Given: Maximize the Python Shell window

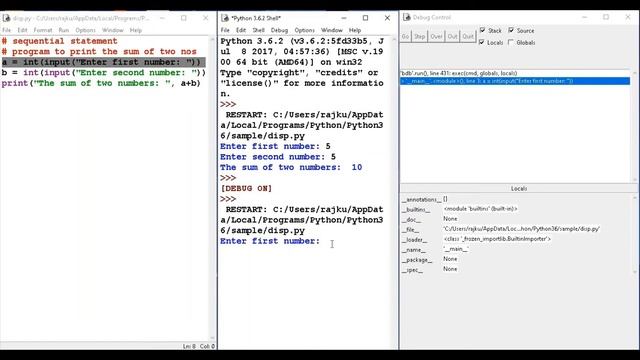Looking at the screenshot, I should pos(365,18).
